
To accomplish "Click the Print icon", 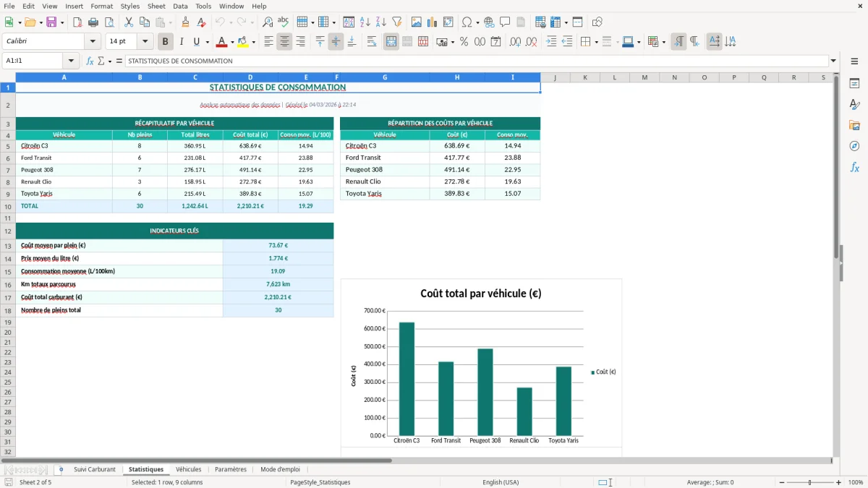I will [93, 22].
